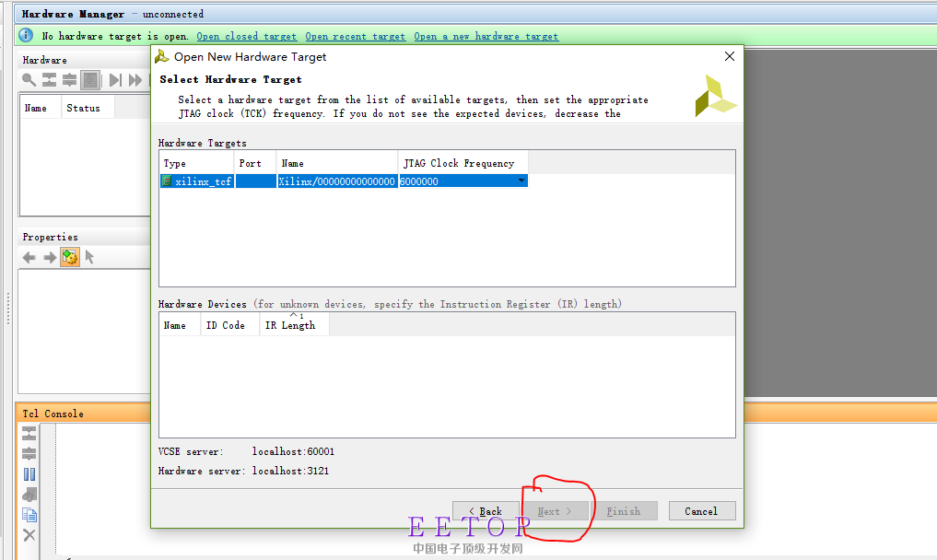The image size is (937, 560).
Task: Open find (binoculars) in Tcl Console
Action: point(29,495)
